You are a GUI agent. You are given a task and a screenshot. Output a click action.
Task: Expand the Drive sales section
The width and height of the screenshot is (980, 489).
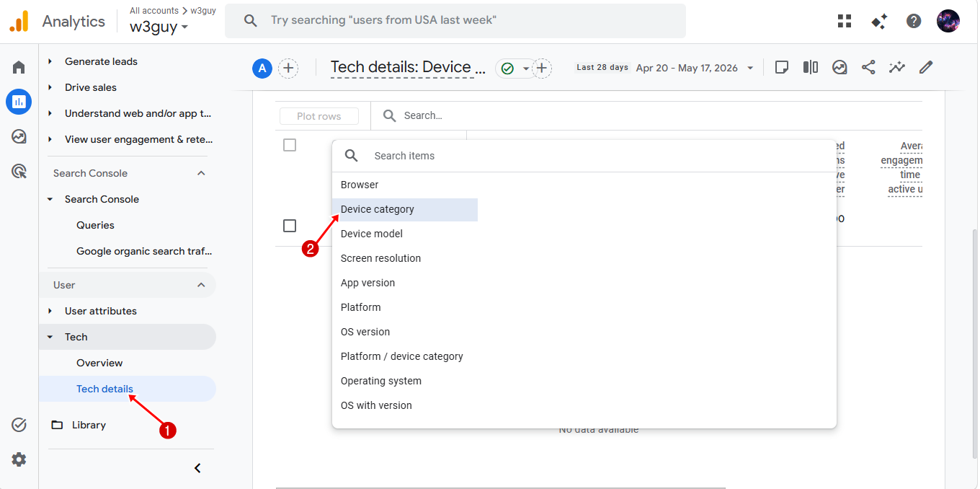tap(50, 87)
